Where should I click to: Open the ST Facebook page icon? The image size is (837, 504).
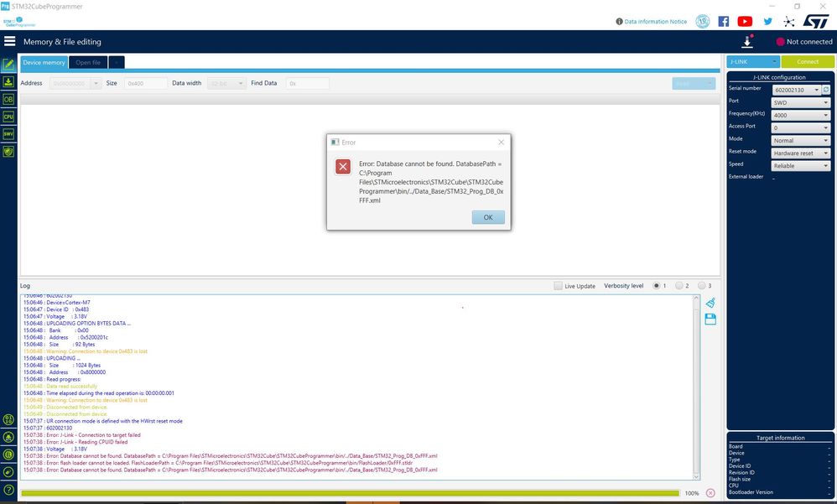tap(723, 21)
